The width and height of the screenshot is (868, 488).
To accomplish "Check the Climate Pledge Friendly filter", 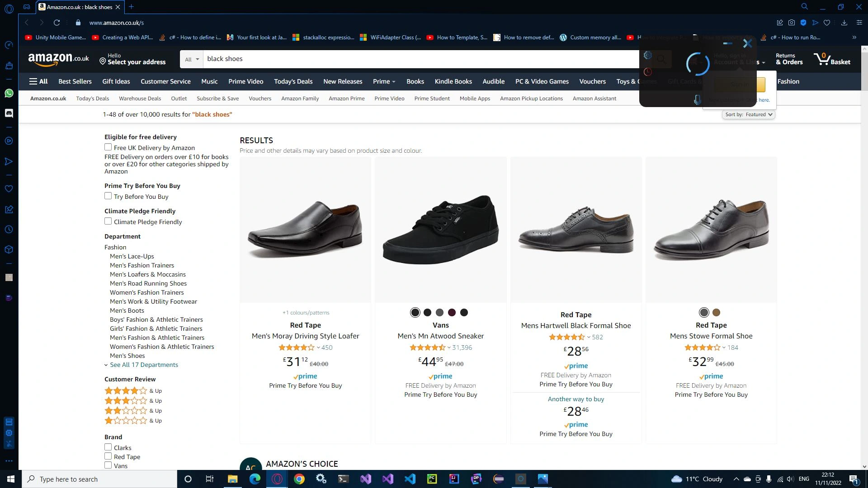I will 108,221.
